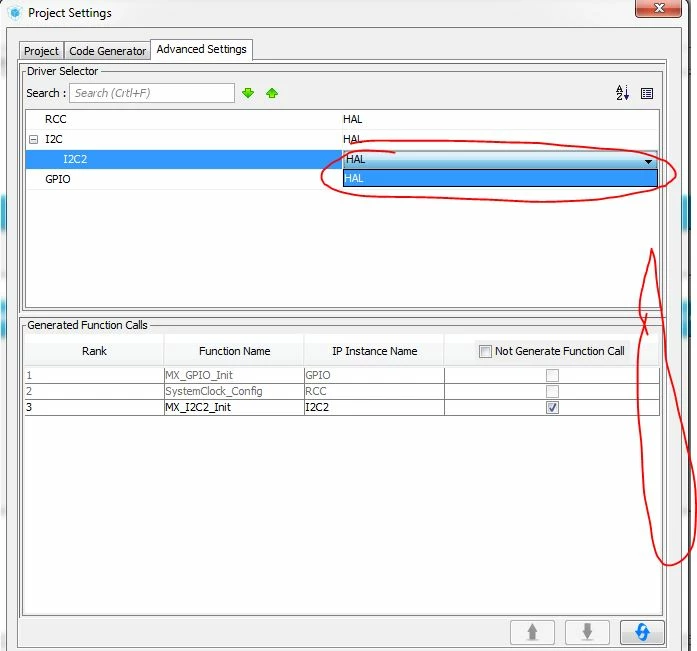Select the Advanced Settings tab
697x651 pixels.
coord(201,49)
